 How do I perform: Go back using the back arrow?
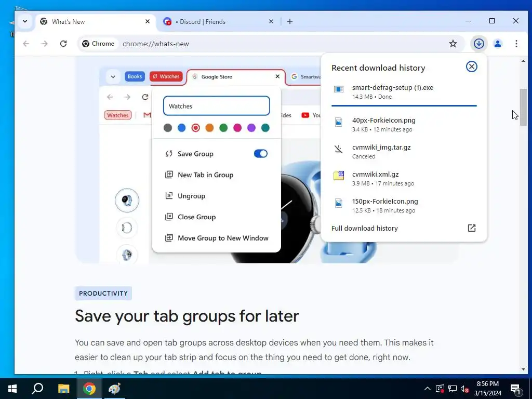click(x=26, y=44)
